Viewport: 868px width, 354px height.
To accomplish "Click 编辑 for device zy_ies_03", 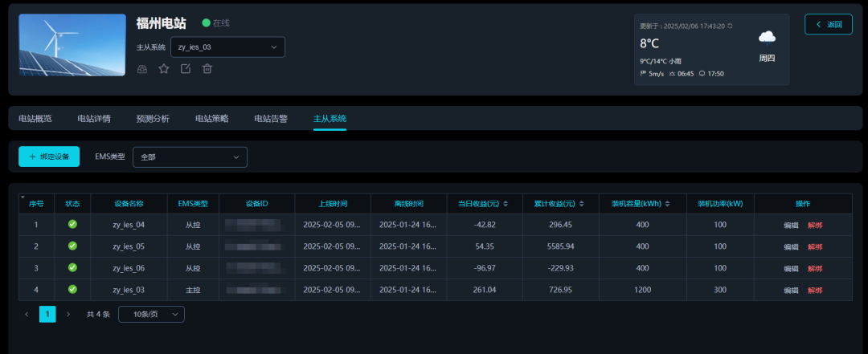I will pyautogui.click(x=791, y=291).
